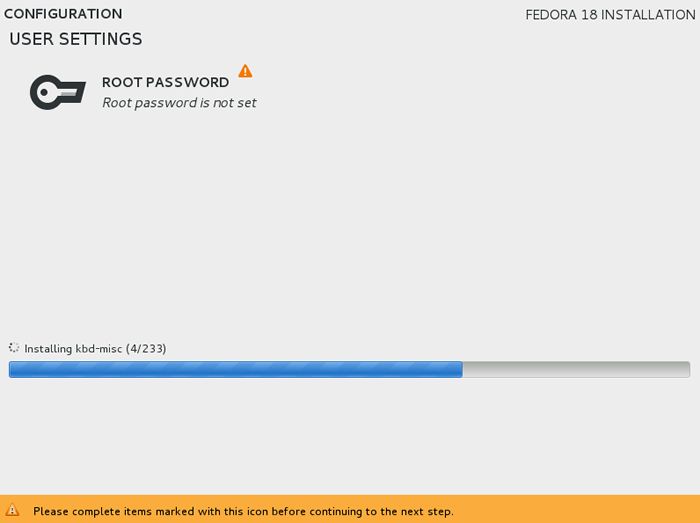Screen dimensions: 700x523
Task: Click the blade end of the key icon
Action: coord(74,92)
